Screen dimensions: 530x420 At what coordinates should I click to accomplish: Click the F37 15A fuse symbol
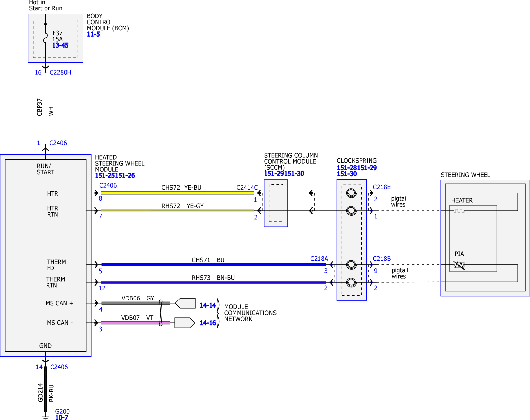point(45,38)
